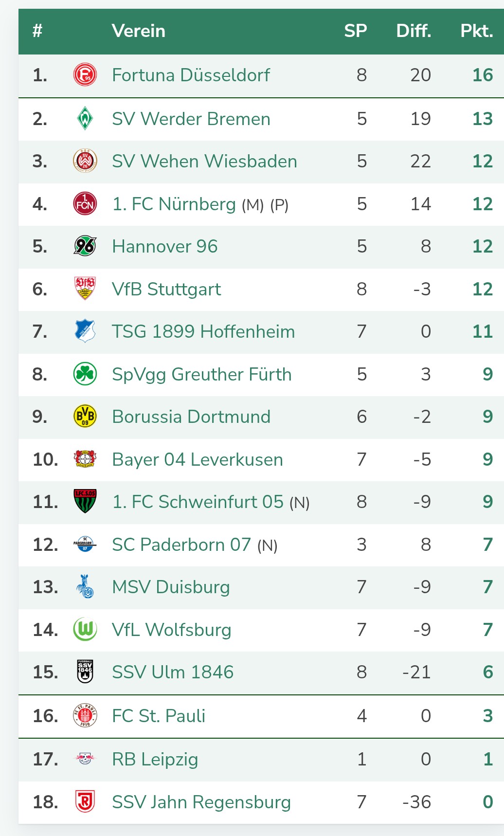Click the SSV Jahn Regensburg crest
The image size is (504, 836).
[85, 801]
